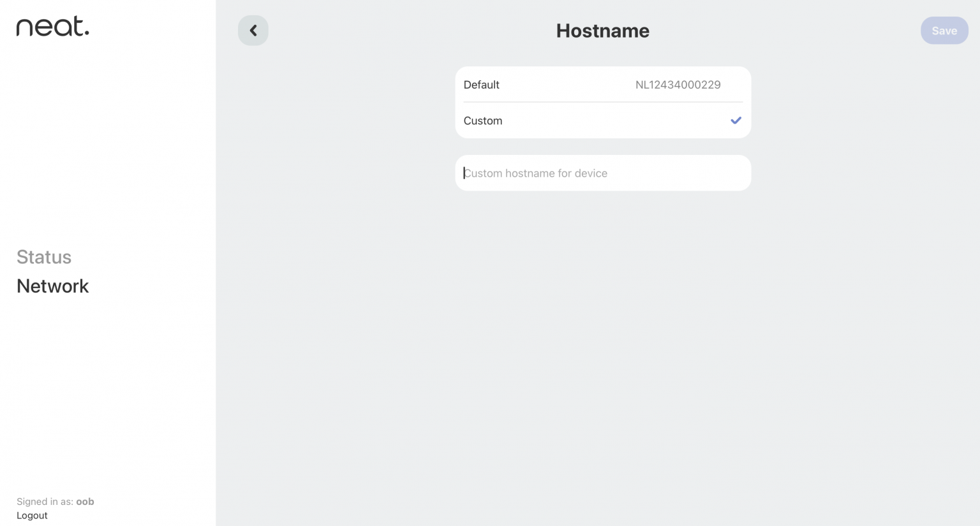The width and height of the screenshot is (980, 526).
Task: Click the blue checkmark beside Custom
Action: coord(736,121)
